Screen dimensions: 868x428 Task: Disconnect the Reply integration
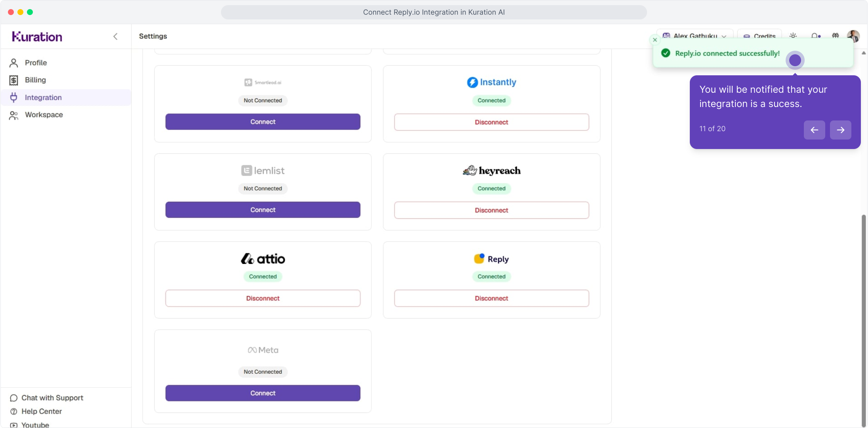pyautogui.click(x=491, y=298)
